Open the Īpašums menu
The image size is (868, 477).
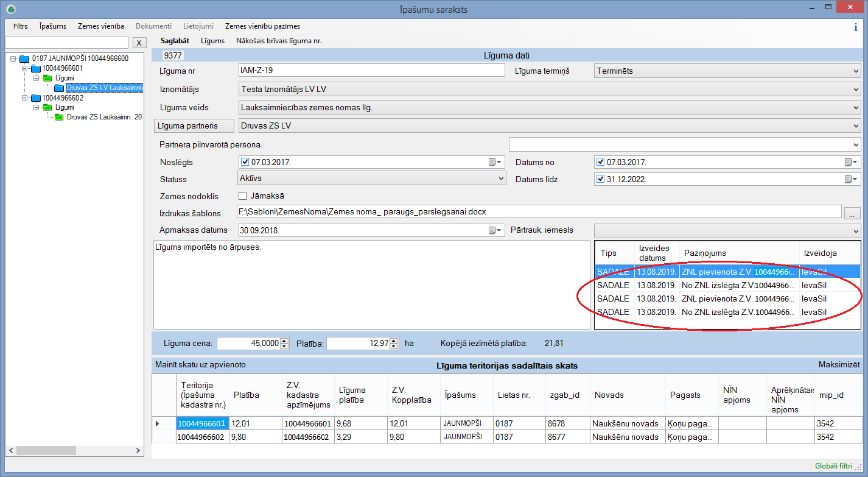(x=53, y=26)
